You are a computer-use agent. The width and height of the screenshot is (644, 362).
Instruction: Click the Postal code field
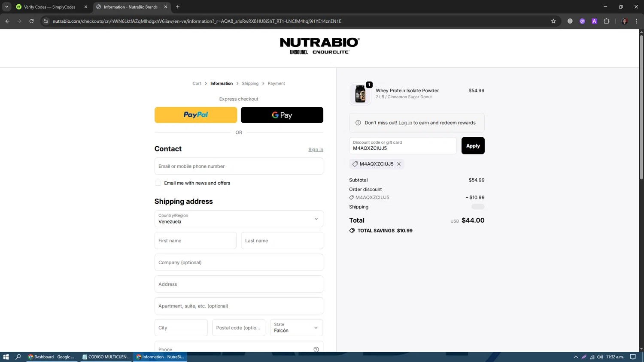point(239,328)
